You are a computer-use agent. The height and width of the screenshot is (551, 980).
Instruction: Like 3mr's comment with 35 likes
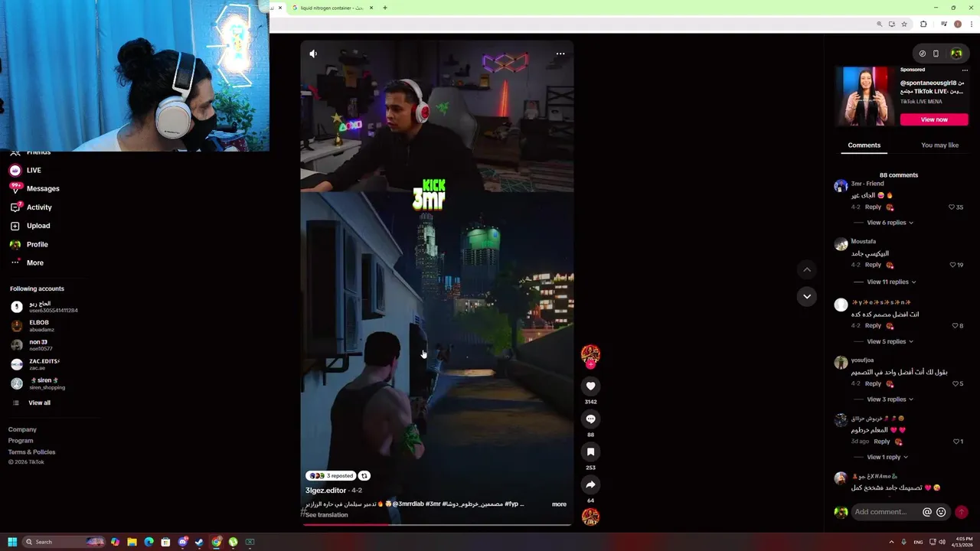tap(952, 207)
